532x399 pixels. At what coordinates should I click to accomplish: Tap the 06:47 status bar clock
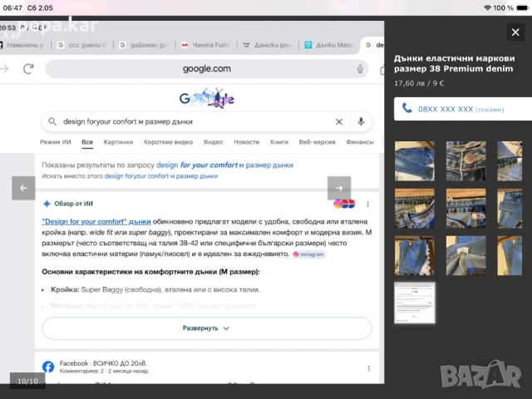[x=12, y=7]
